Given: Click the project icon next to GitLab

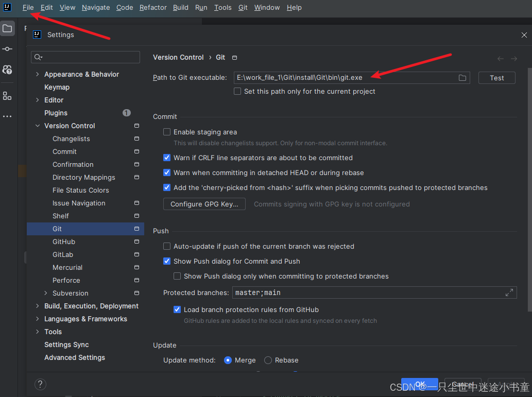Looking at the screenshot, I should [x=136, y=254].
